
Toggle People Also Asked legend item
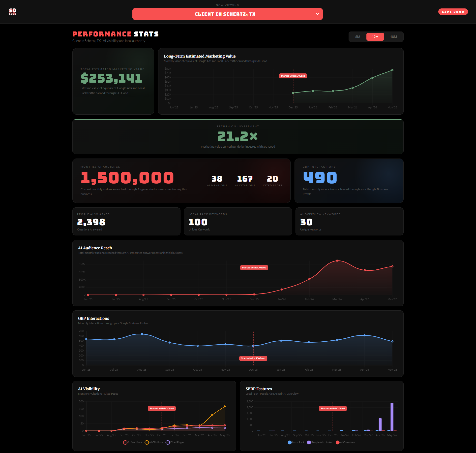tap(320, 442)
